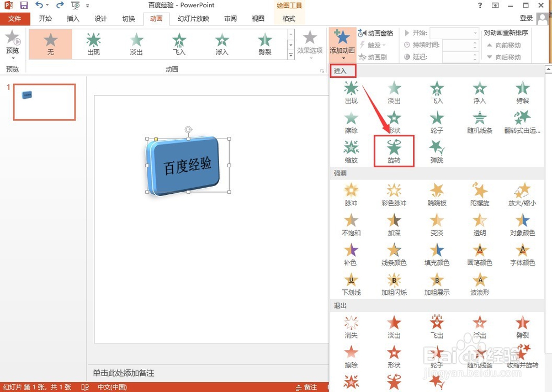The image size is (552, 392).
Task: Select 无 in ribbon animation gallery
Action: click(51, 44)
